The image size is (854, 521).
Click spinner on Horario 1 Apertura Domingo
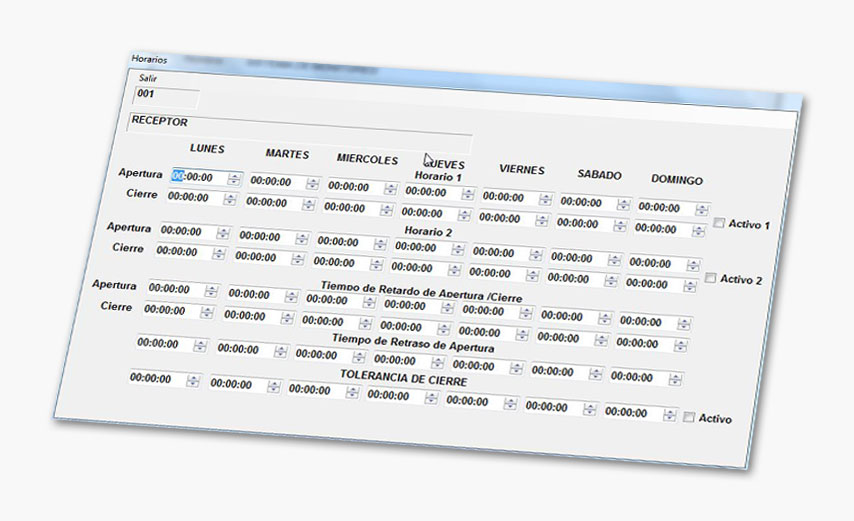click(701, 209)
